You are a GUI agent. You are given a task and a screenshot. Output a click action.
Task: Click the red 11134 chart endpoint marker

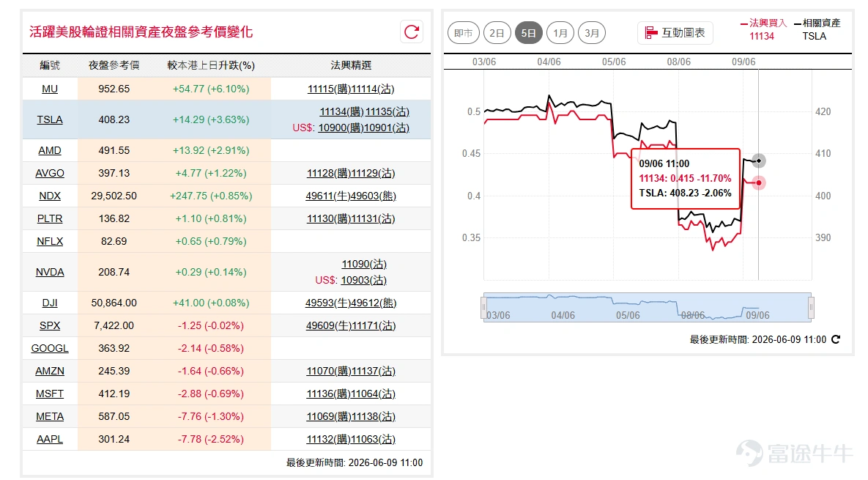pyautogui.click(x=759, y=182)
